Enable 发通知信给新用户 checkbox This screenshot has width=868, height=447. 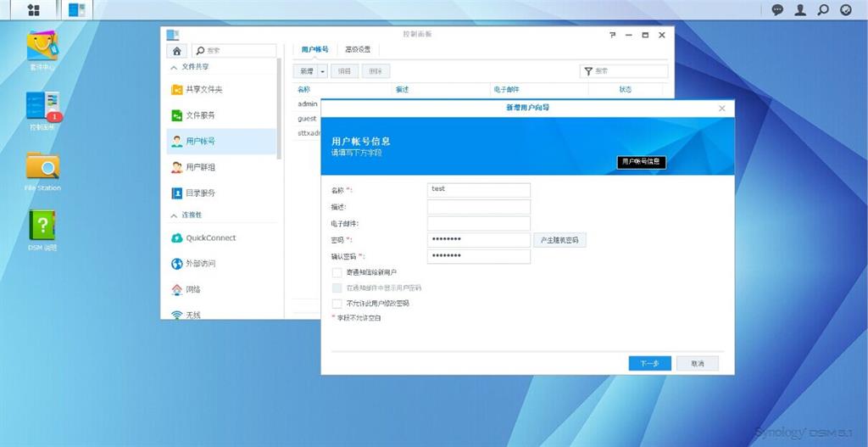point(337,272)
